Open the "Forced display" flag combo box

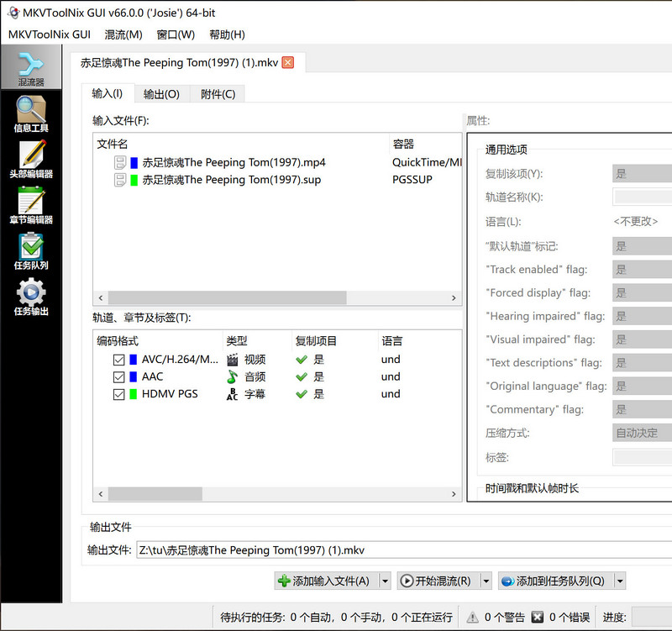(642, 292)
